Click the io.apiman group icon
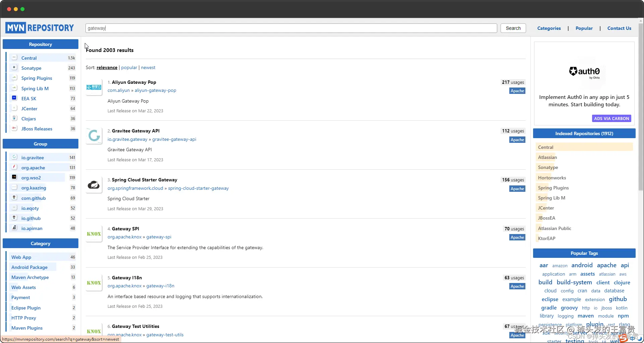Screen dimensions: 644x343 tap(14, 228)
